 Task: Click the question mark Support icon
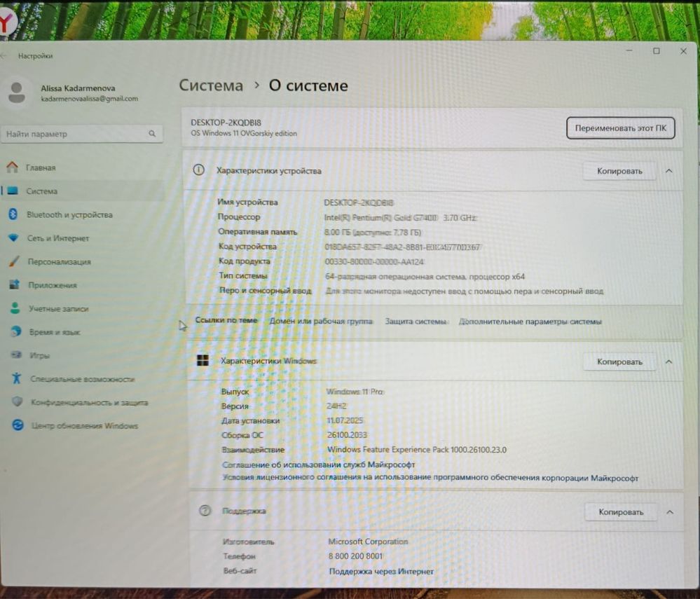click(205, 510)
